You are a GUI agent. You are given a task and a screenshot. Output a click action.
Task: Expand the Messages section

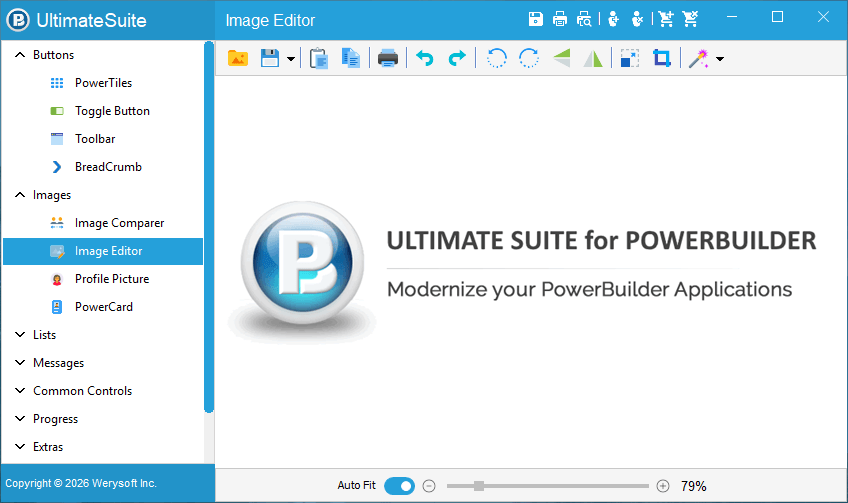point(20,363)
